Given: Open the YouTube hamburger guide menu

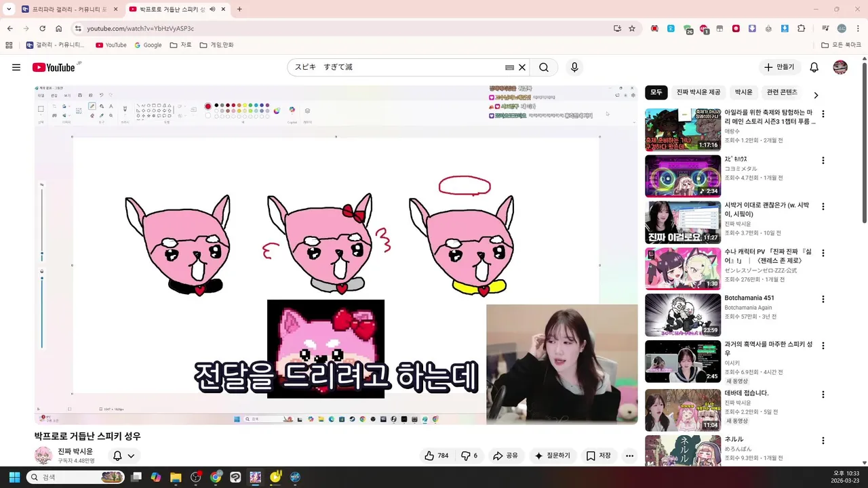Looking at the screenshot, I should pos(16,67).
